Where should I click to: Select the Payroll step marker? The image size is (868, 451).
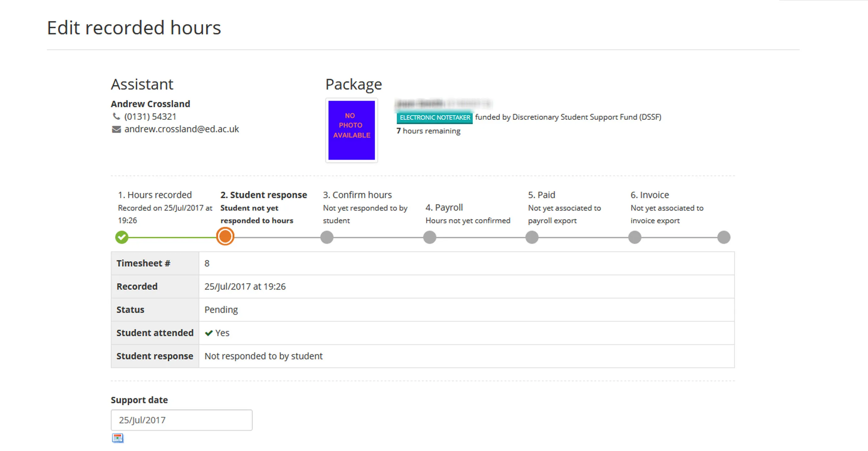click(x=429, y=237)
